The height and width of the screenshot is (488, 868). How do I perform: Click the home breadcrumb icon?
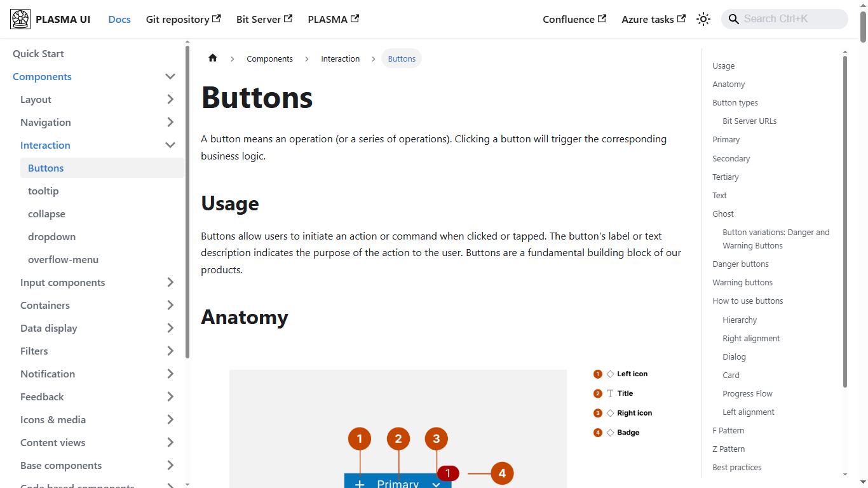(x=213, y=58)
